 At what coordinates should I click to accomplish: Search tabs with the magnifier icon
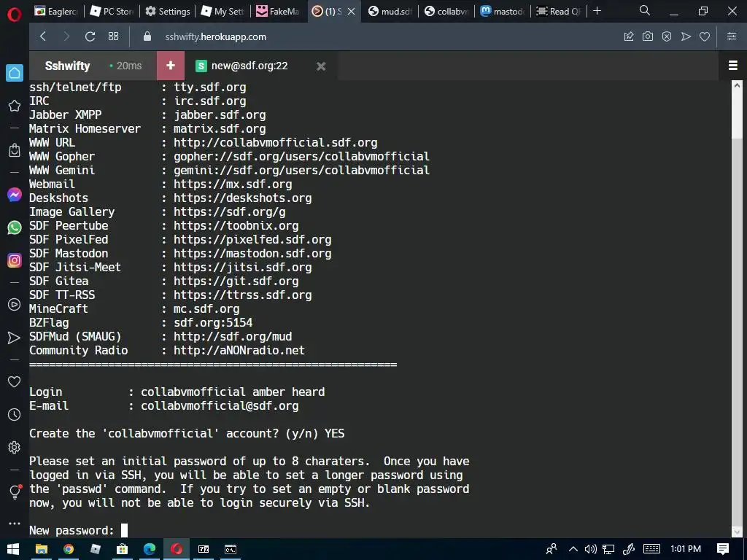click(x=645, y=10)
